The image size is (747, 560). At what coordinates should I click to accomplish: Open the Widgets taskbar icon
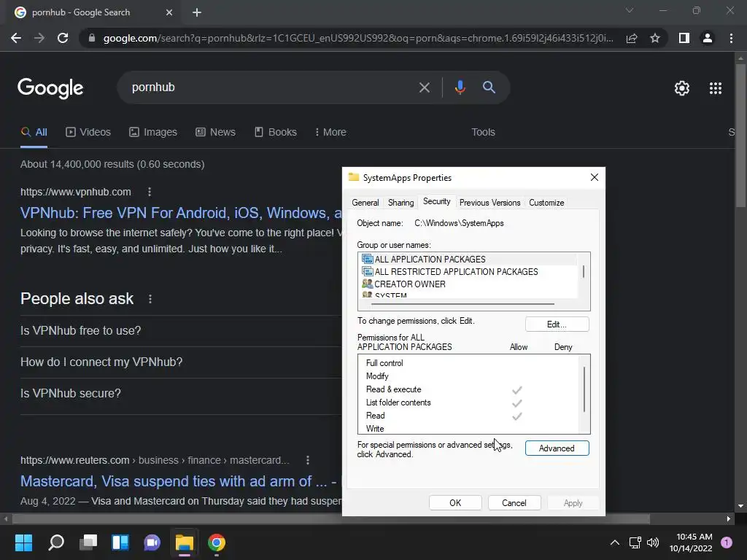120,542
